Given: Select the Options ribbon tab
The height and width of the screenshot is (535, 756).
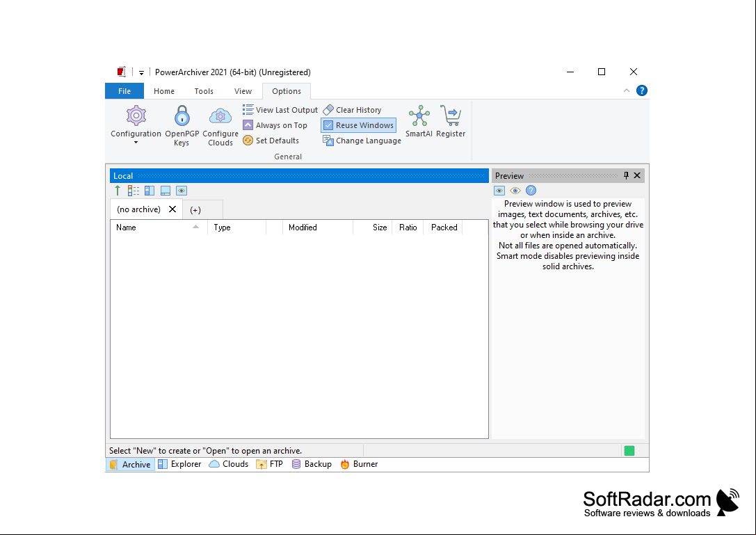Looking at the screenshot, I should (x=287, y=91).
